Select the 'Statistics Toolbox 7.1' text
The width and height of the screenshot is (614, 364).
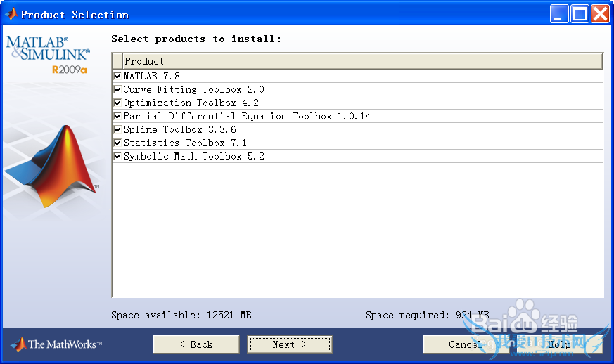[x=185, y=143]
